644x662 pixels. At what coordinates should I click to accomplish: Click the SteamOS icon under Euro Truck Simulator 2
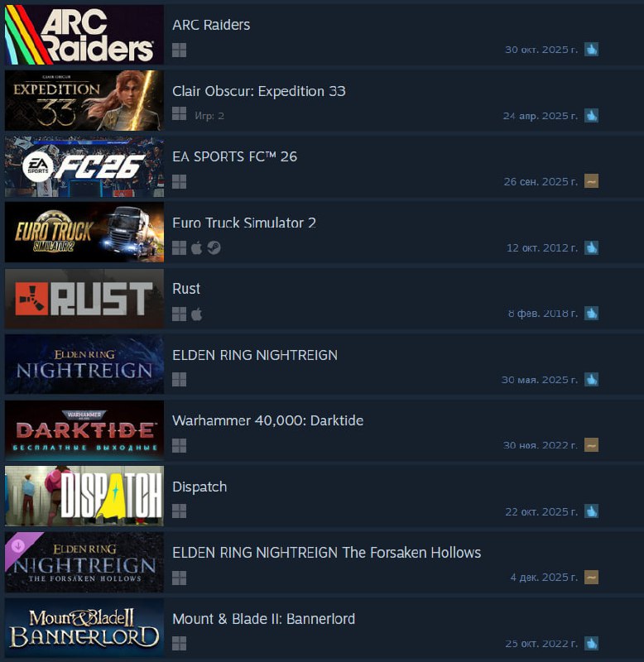[x=214, y=247]
